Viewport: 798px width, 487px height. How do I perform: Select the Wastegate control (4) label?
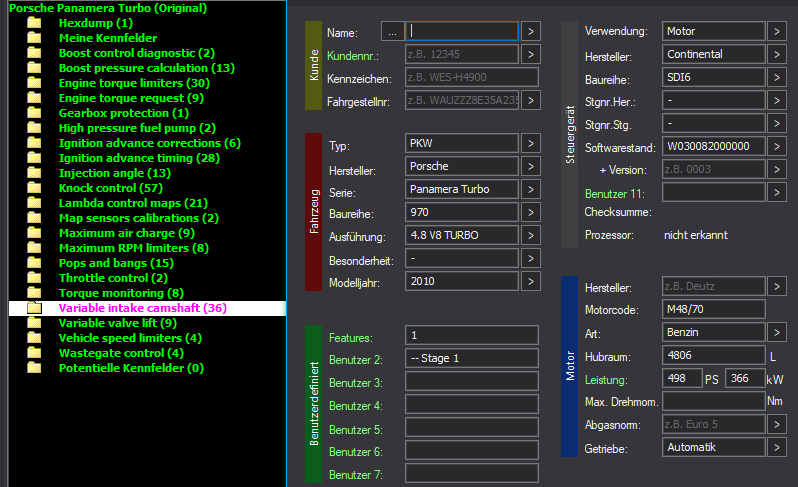coord(121,353)
